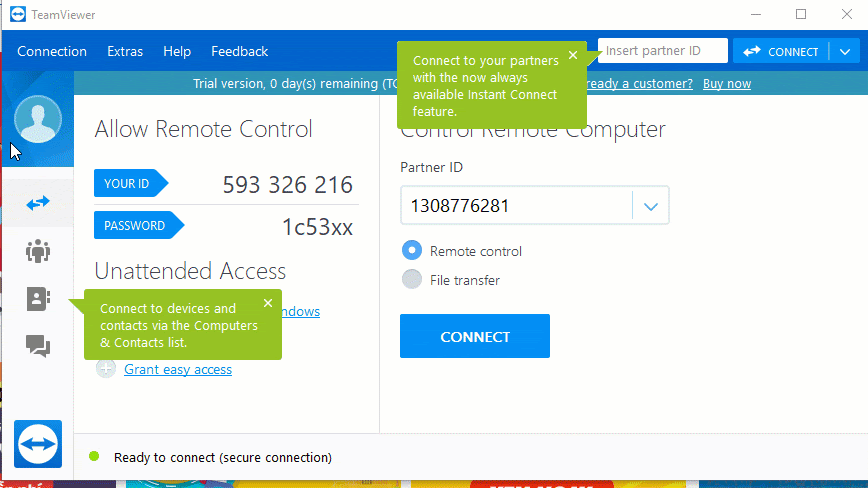Click the PASSWORD label tag
868x488 pixels.
138,225
